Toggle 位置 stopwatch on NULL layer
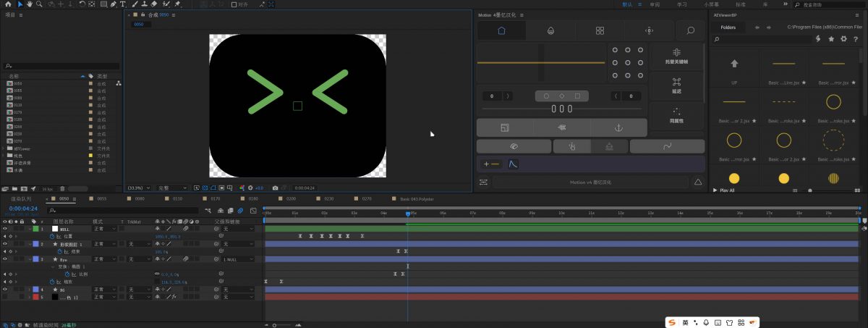Image resolution: width=868 pixels, height=328 pixels. click(51, 237)
